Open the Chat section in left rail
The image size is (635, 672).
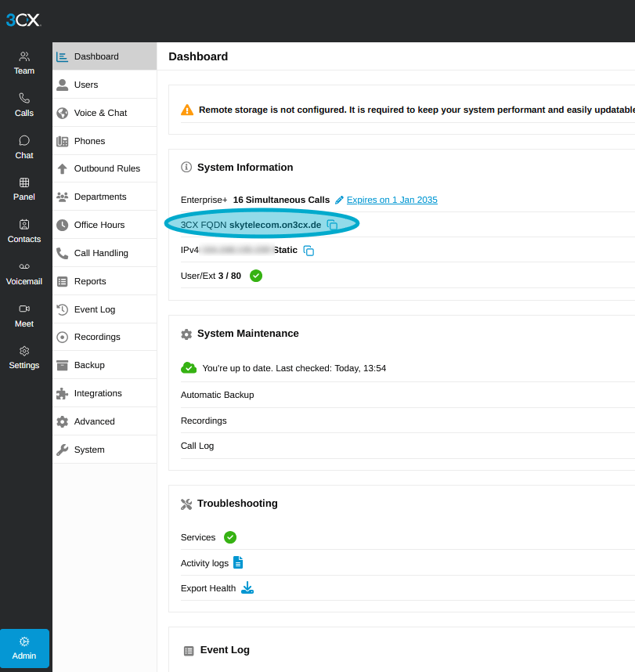24,147
